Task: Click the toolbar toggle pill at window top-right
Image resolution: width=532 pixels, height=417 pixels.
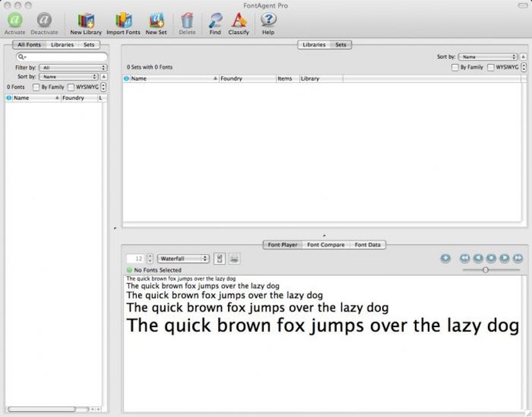Action: click(x=523, y=5)
